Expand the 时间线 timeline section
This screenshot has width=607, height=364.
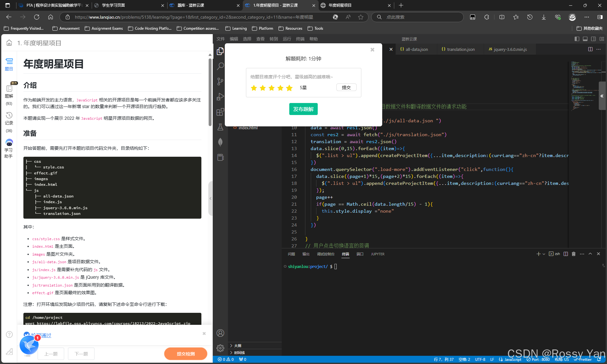click(239, 353)
